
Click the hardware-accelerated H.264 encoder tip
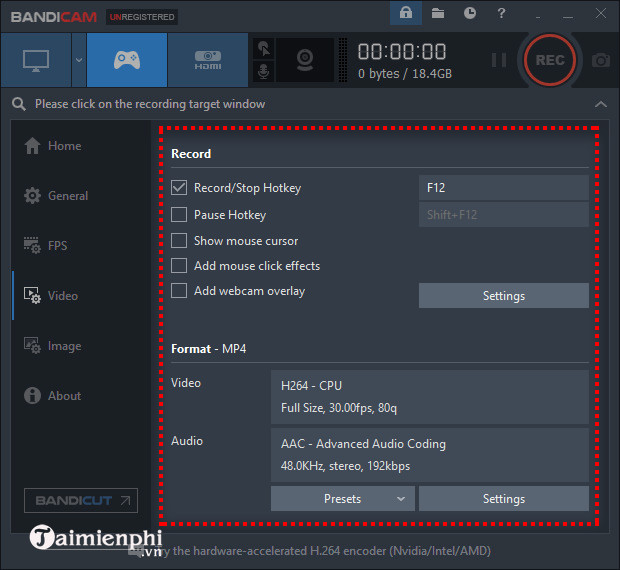click(326, 551)
